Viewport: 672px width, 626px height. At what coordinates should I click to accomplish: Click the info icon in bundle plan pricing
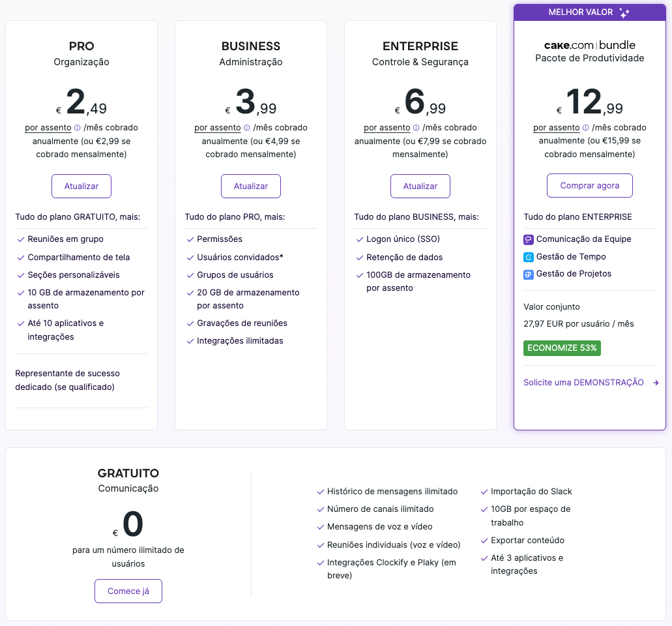point(585,128)
